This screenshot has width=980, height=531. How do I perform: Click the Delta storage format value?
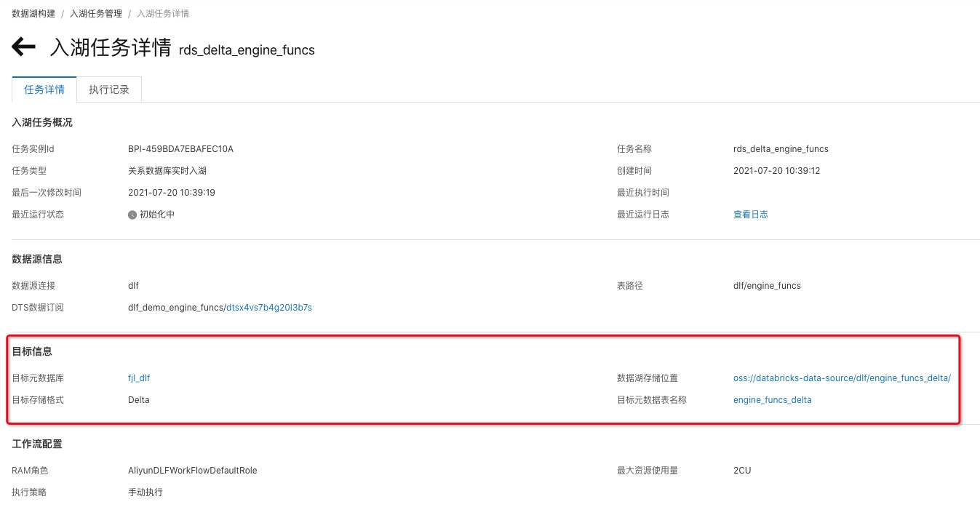click(x=139, y=400)
